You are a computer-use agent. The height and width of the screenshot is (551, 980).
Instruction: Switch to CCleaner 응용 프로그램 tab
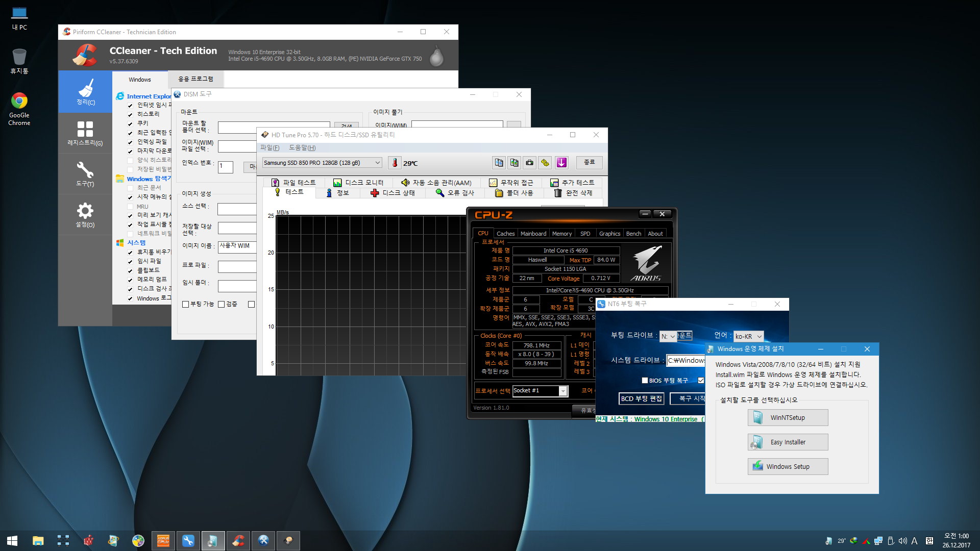point(195,79)
